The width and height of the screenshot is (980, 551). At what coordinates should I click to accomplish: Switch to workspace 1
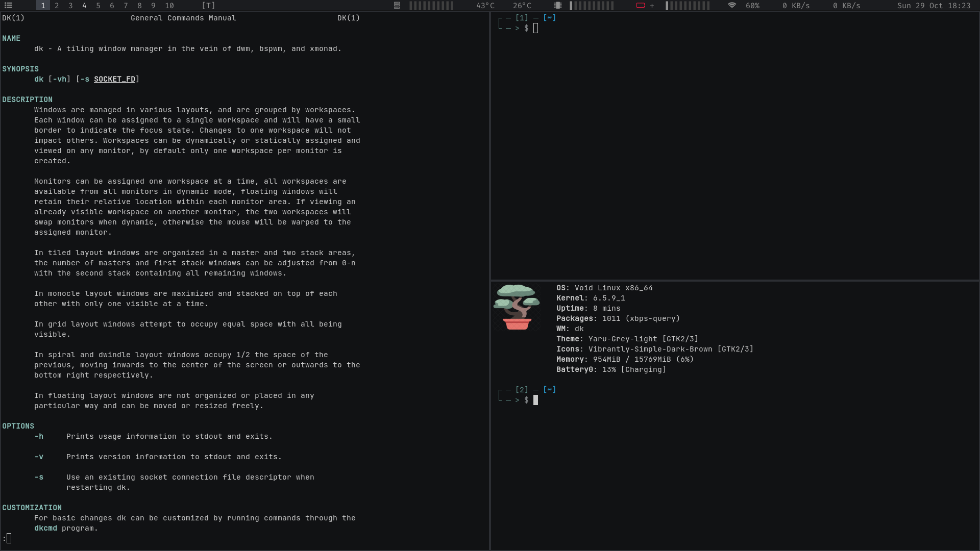coord(43,6)
